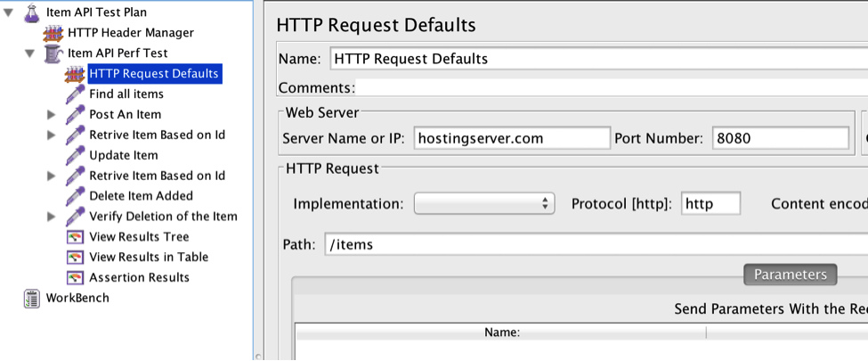This screenshot has width=868, height=361.
Task: Click the View Results Tree listener icon
Action: tap(75, 237)
